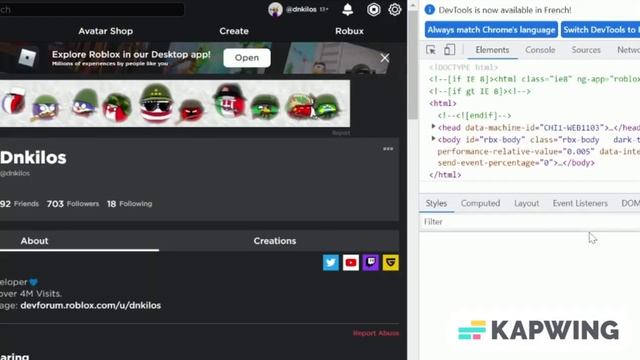Toggle the device toolbar icon
640x360 pixels.
coord(449,50)
